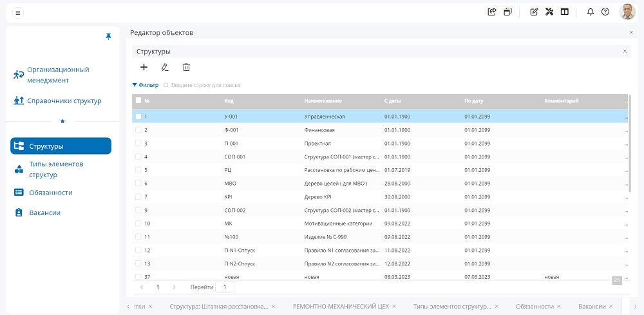The width and height of the screenshot is (644, 315).
Task: Open notifications bell icon
Action: coord(591,12)
